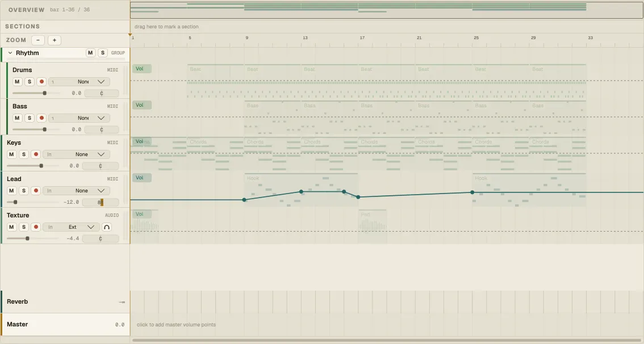The image size is (644, 344).
Task: Click the section marker strip
Action: tap(387, 27)
